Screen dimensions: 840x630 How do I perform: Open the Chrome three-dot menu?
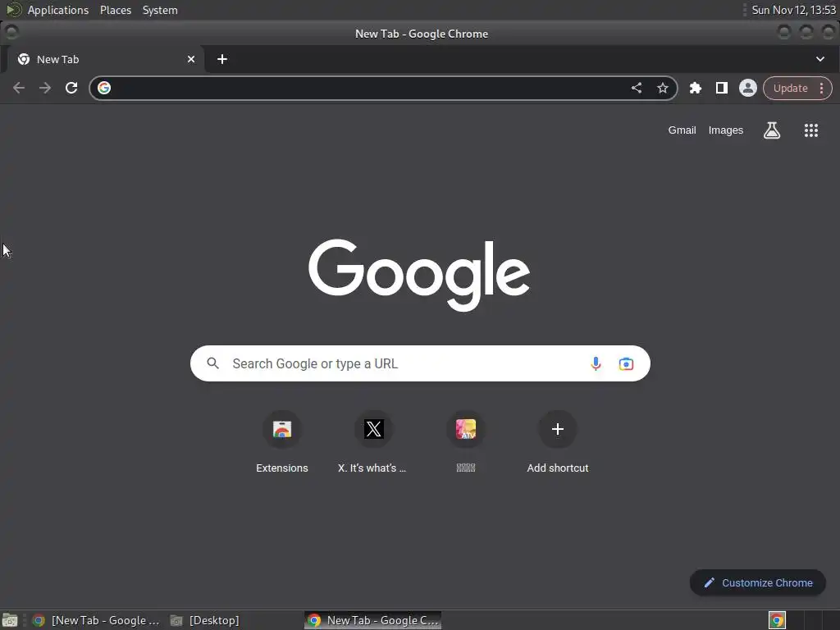point(822,89)
